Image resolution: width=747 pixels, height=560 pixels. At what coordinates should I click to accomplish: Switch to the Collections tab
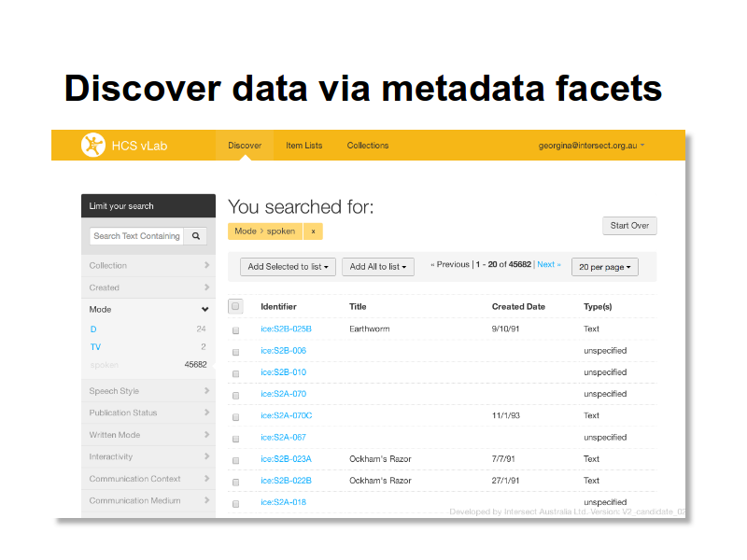click(367, 146)
